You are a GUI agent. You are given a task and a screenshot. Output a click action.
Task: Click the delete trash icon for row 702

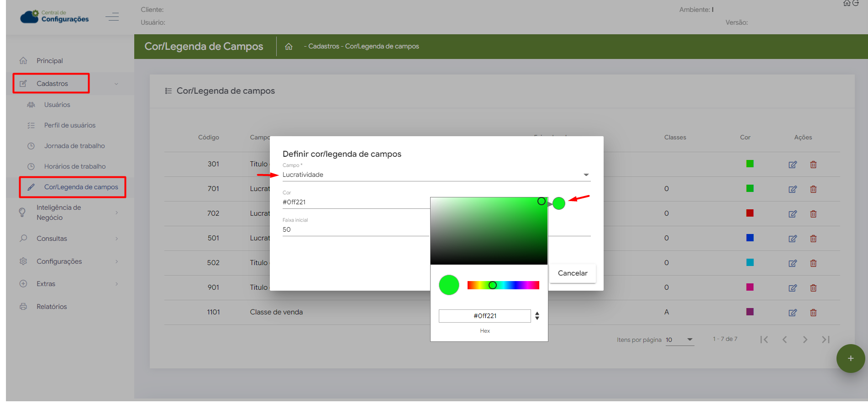click(813, 214)
